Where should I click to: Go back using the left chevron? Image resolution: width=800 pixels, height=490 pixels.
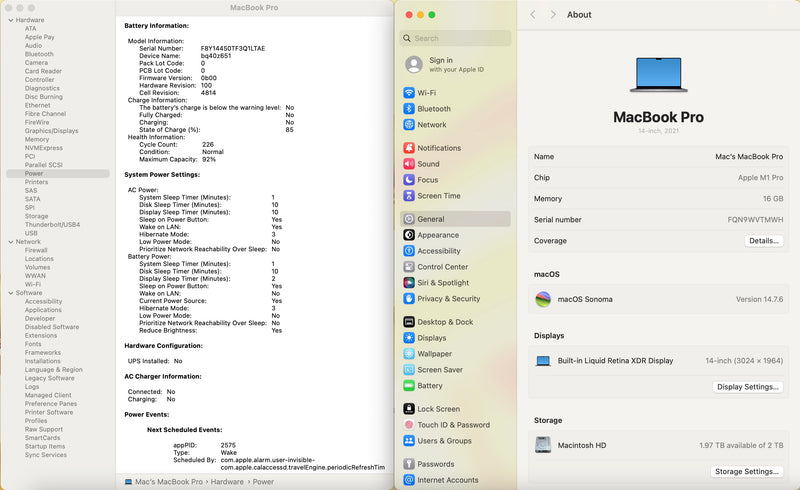tap(533, 15)
